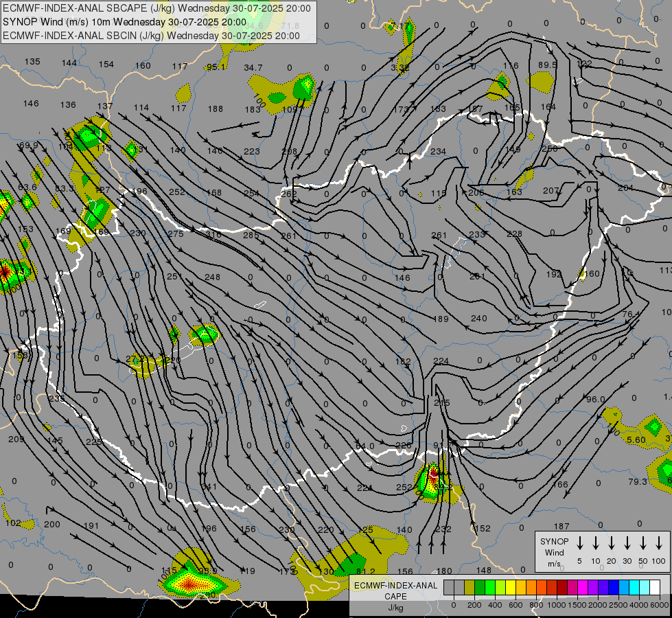
Task: Click the map value '316'
Action: tap(213, 235)
